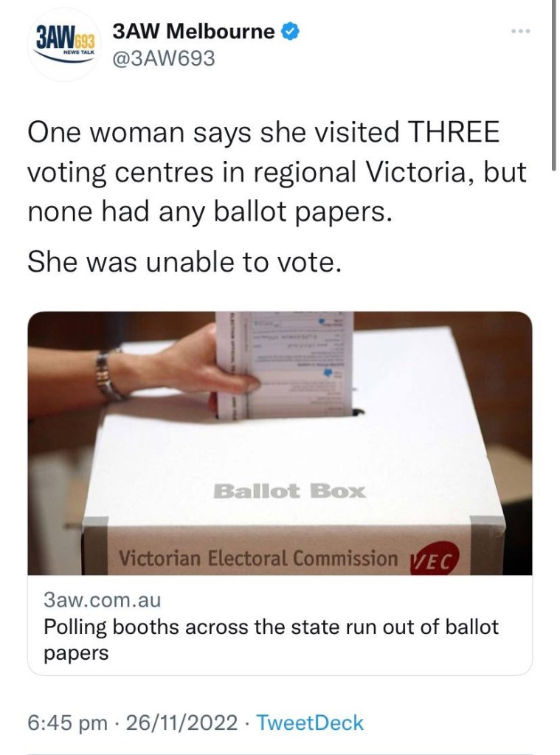Open the 'Polling booths across the state' headline

point(271,639)
